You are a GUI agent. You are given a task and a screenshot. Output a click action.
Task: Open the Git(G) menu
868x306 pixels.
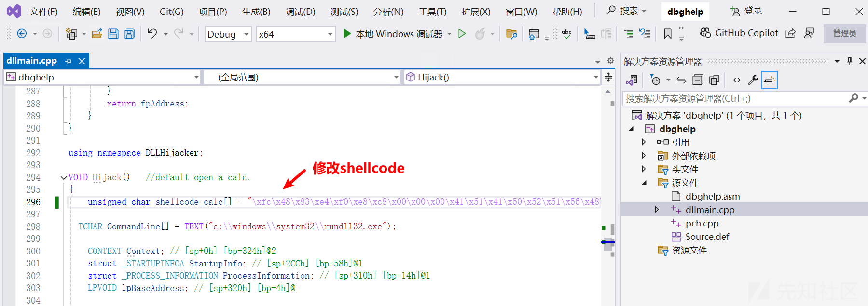pyautogui.click(x=172, y=12)
